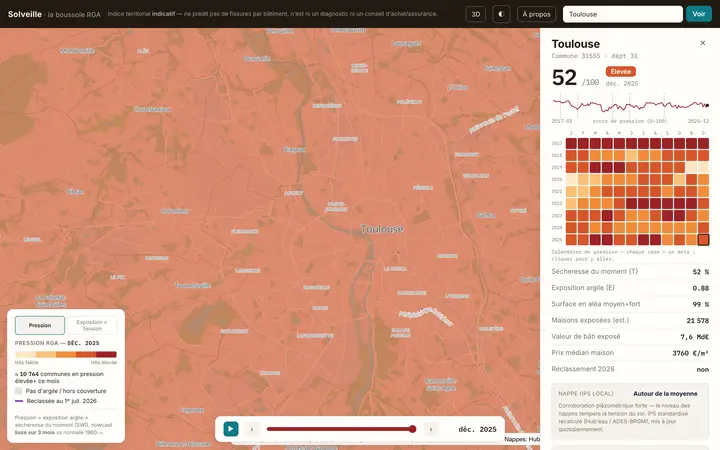Click the Prix médian maison value

coord(691,353)
